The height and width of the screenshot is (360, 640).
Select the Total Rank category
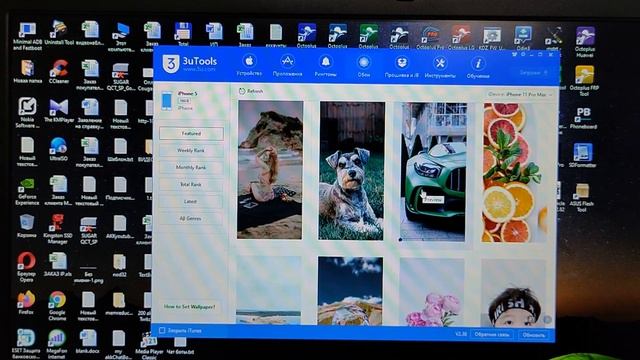(x=191, y=184)
